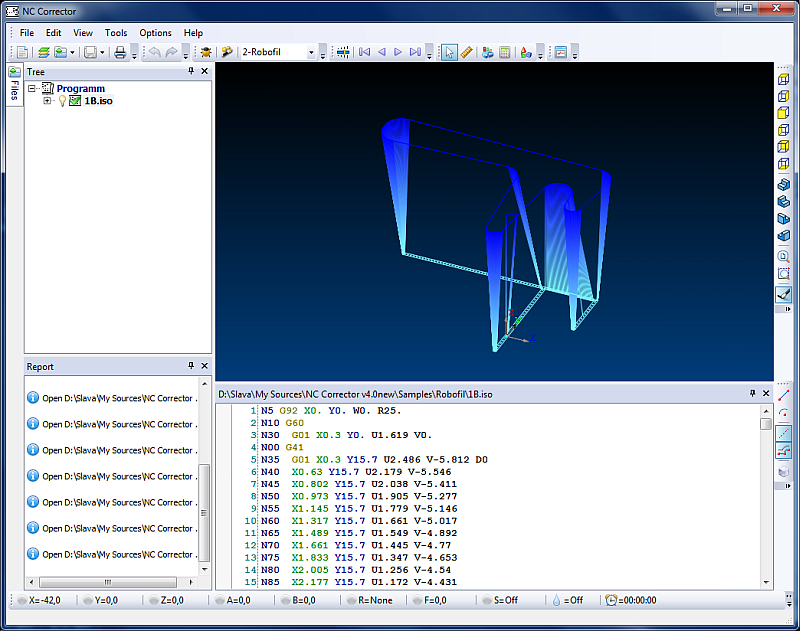Open the 2-Robofil machine dropdown
800x631 pixels.
311,52
